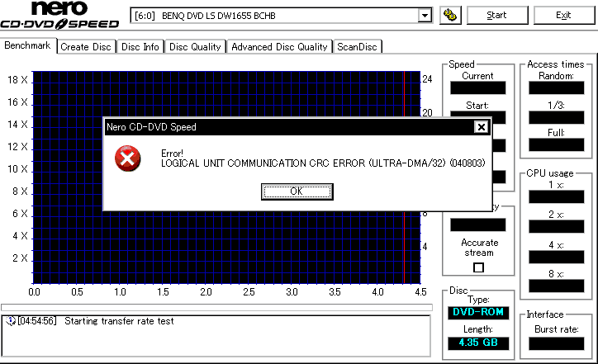Select the Benchmark tab
The image size is (598, 364).
pos(28,45)
